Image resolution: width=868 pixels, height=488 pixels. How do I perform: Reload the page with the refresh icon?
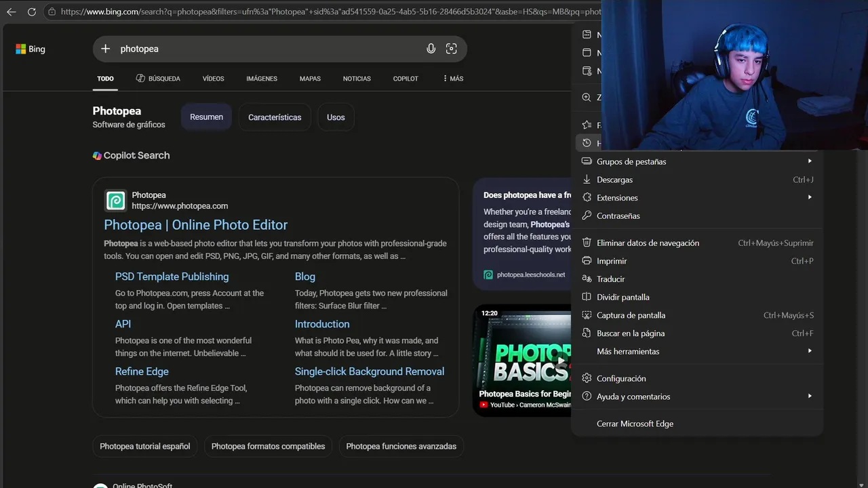coord(32,12)
